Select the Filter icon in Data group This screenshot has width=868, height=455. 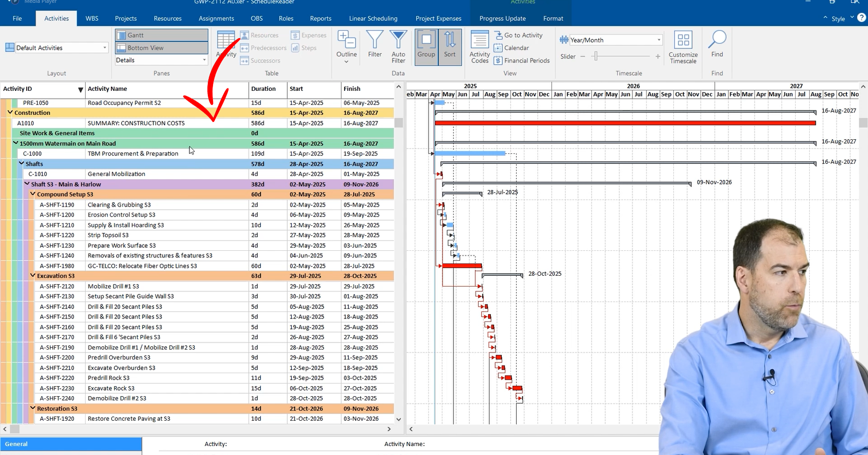click(375, 45)
